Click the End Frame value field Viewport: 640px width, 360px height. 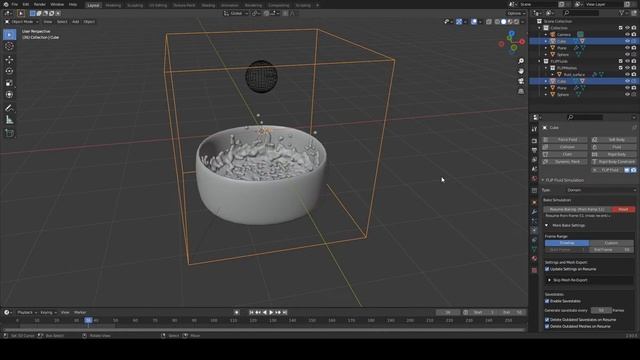611,250
